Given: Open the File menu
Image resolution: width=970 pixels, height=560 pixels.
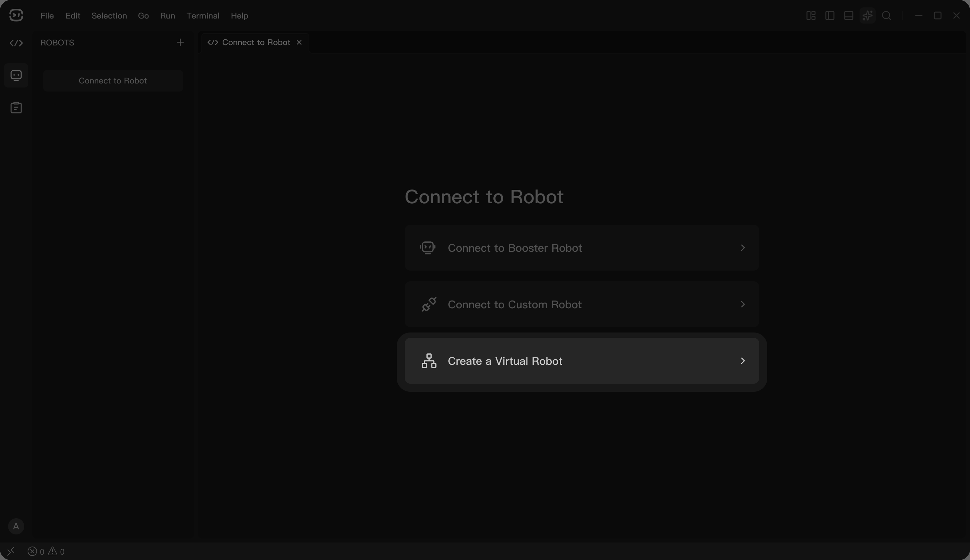Looking at the screenshot, I should coord(47,16).
